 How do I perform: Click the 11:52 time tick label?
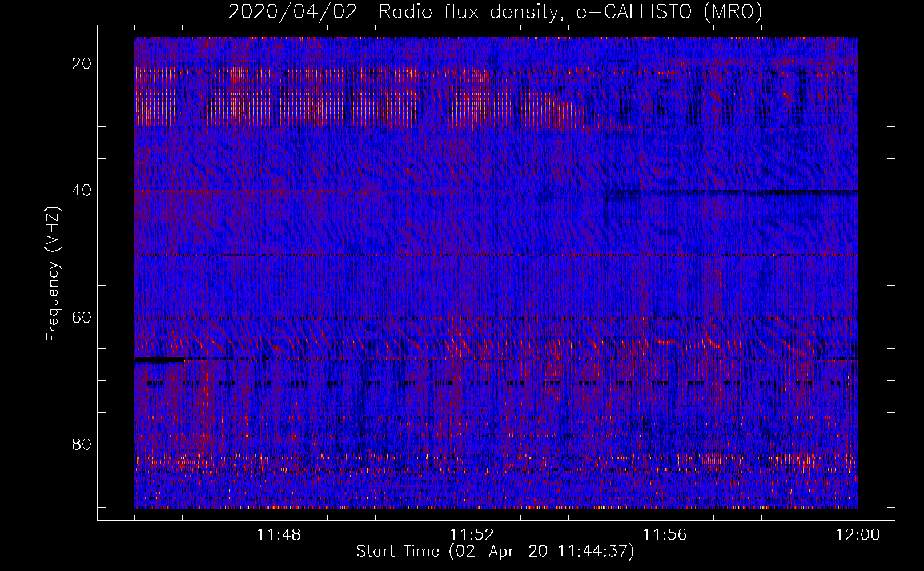coord(472,535)
